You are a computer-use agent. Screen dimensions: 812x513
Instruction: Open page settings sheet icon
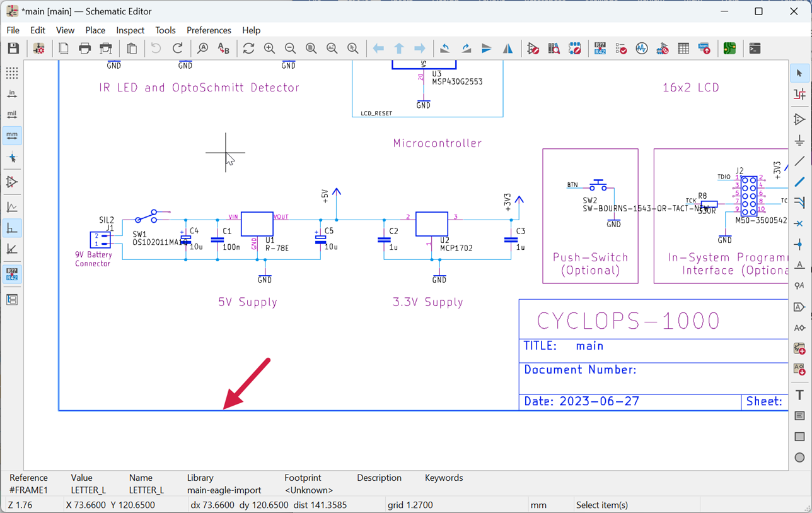pos(64,49)
